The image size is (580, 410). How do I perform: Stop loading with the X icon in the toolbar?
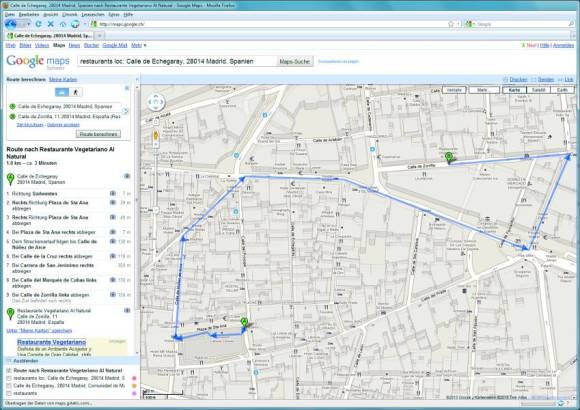[51, 24]
